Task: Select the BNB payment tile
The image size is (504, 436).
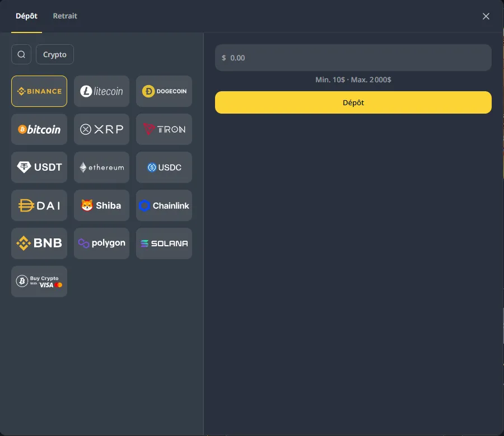Action: (x=39, y=243)
